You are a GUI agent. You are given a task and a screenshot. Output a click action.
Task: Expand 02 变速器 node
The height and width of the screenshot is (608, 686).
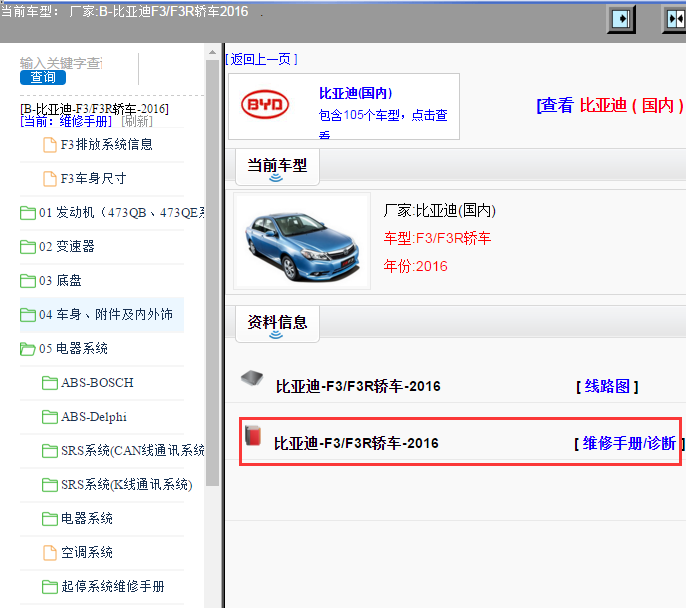pos(66,246)
